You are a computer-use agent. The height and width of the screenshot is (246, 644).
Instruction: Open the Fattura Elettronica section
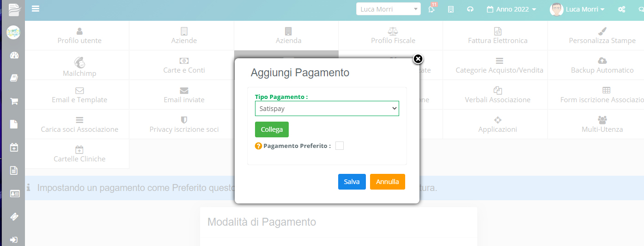click(x=498, y=36)
